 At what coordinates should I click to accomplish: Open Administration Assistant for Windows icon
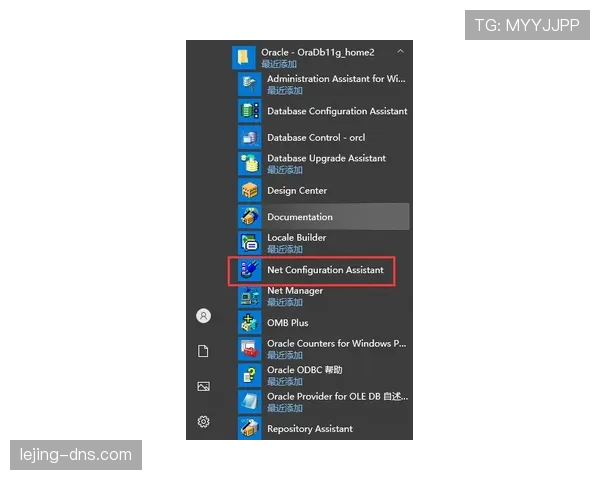point(249,84)
